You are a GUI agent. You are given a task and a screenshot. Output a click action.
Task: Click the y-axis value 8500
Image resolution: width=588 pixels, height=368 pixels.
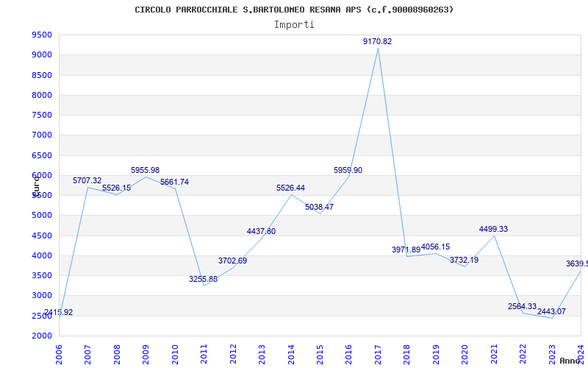pos(42,75)
